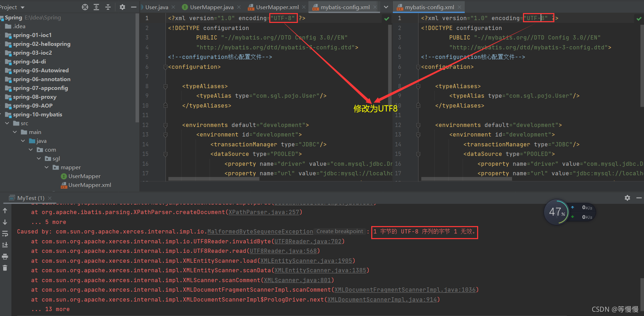Click the locate opened file crosshair icon
Viewport: 644px width, 316px height.
[85, 7]
